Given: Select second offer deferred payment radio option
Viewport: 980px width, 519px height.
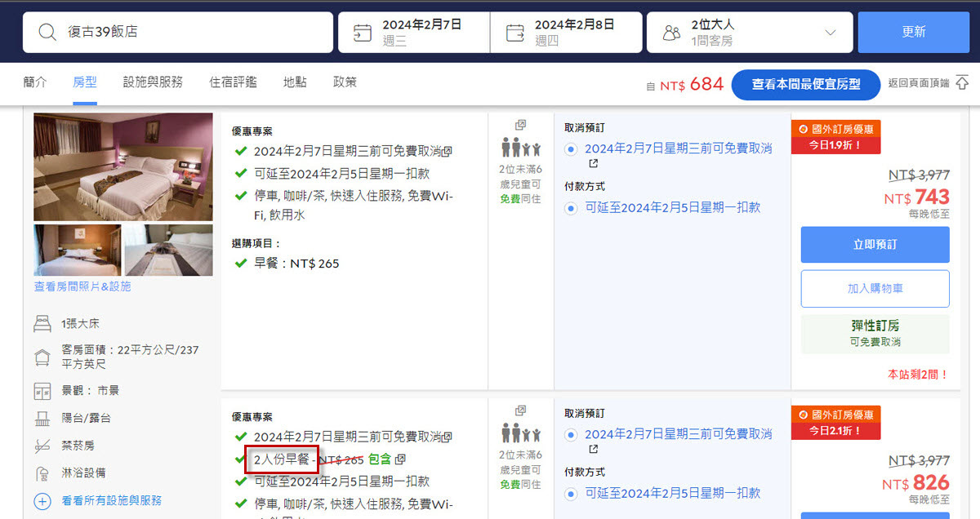Looking at the screenshot, I should (x=570, y=494).
